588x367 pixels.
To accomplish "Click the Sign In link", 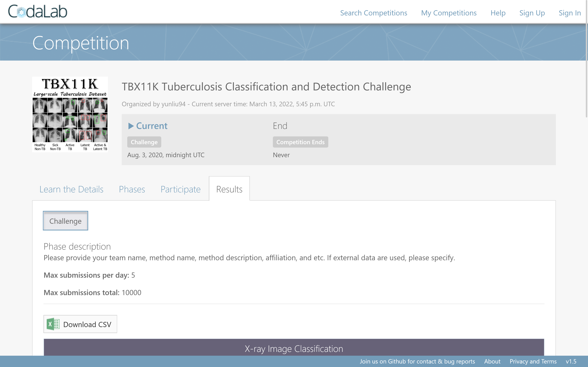I will pos(570,13).
